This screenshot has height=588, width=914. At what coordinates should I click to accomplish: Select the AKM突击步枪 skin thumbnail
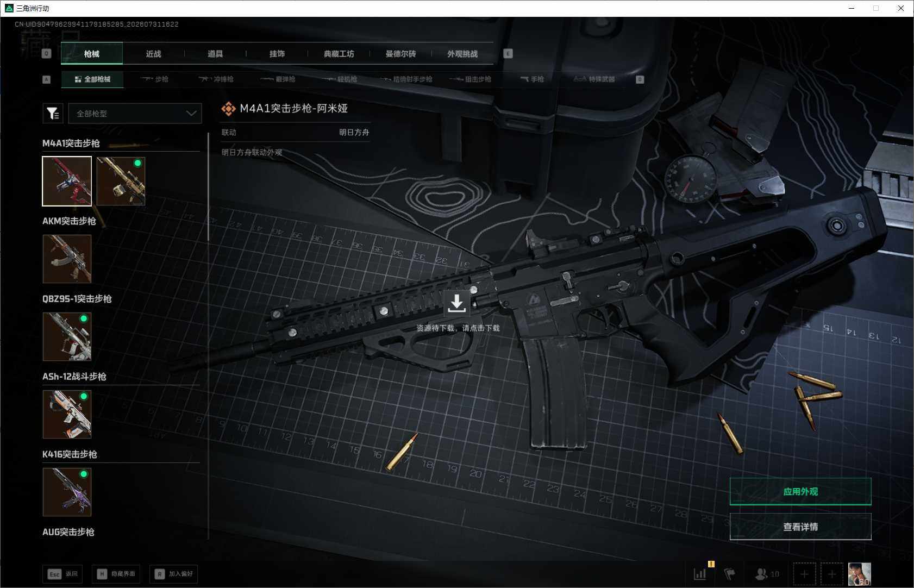pyautogui.click(x=67, y=259)
